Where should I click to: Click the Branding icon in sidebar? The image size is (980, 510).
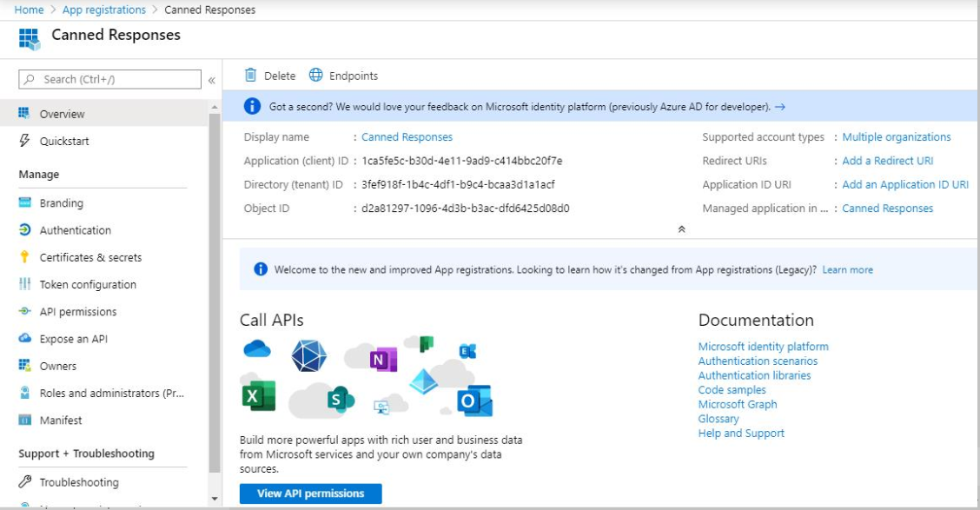click(x=24, y=202)
